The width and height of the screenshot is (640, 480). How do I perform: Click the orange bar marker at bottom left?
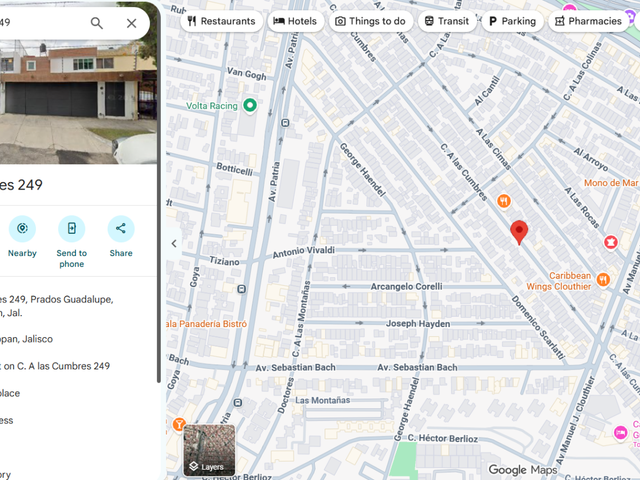pos(178,424)
